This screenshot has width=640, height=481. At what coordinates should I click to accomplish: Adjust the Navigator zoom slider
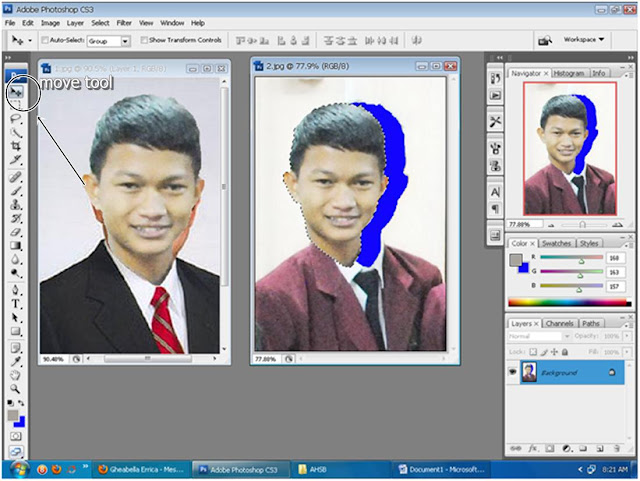[582, 225]
